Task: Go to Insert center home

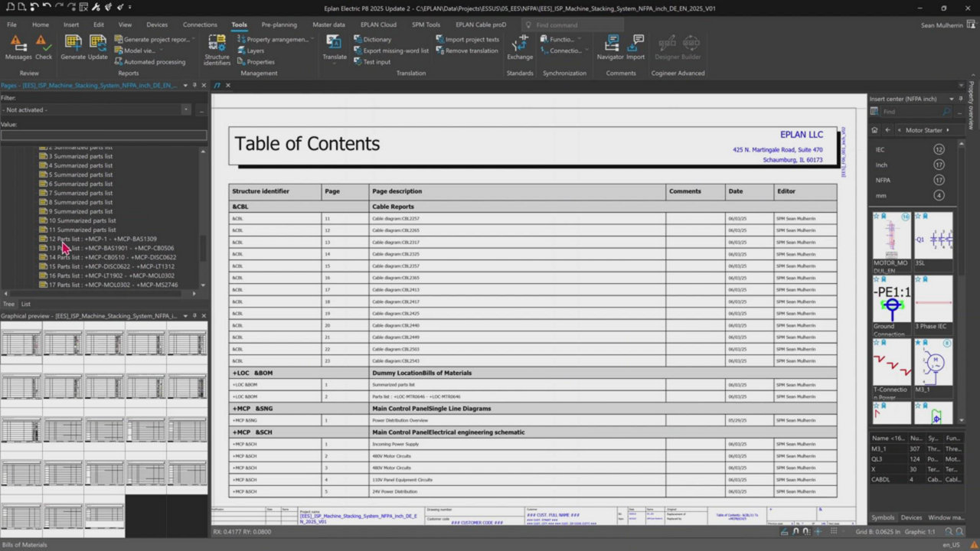Action: 875,130
